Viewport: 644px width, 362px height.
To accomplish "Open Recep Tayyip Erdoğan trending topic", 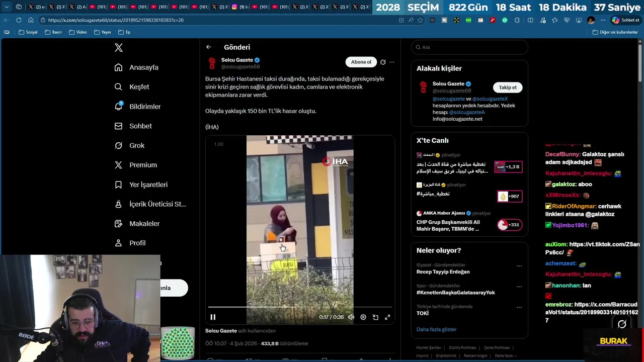I will click(x=443, y=272).
